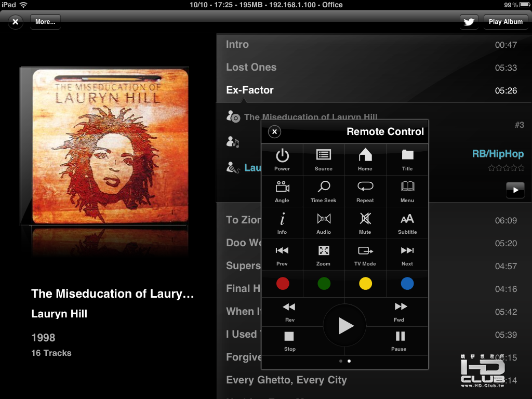Tap Lauryn Hill artist name under album
The height and width of the screenshot is (399, 532).
pyautogui.click(x=59, y=313)
